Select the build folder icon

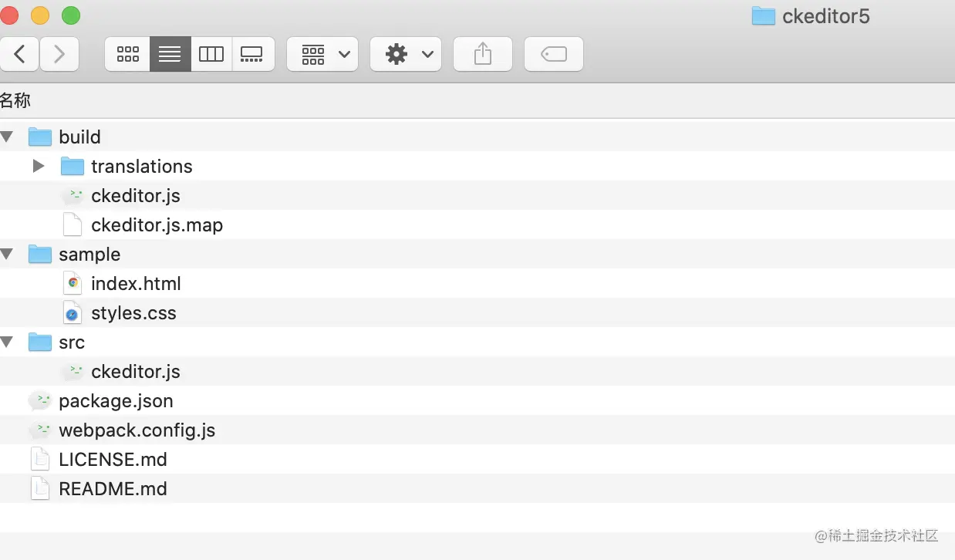point(40,137)
